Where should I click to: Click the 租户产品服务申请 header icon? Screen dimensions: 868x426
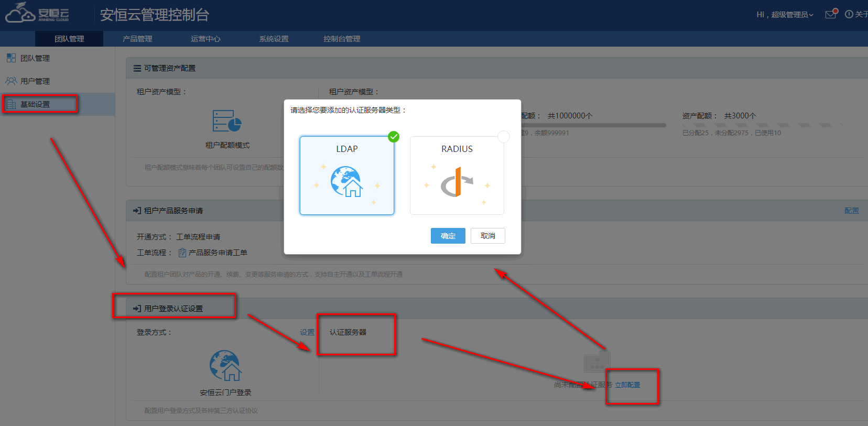click(x=137, y=211)
